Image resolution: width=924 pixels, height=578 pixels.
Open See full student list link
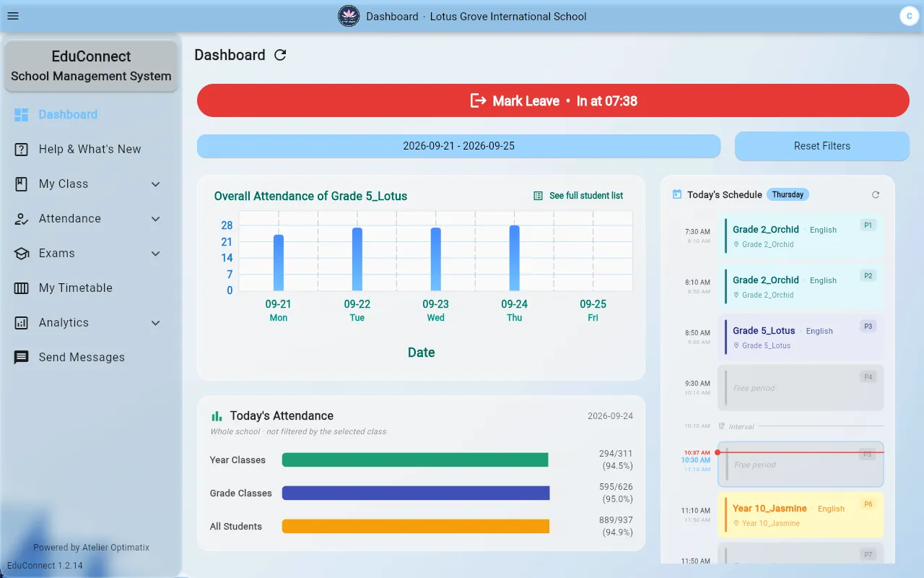point(578,196)
